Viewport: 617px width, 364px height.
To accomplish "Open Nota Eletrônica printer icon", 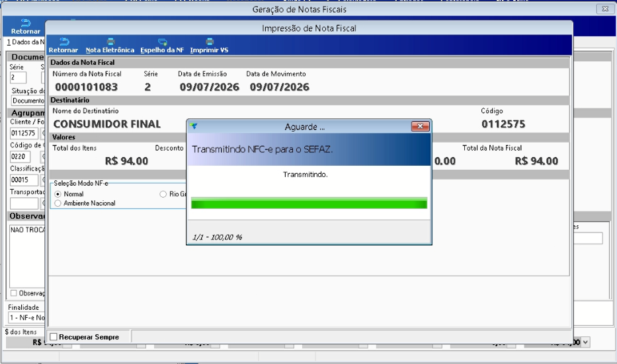I will 110,41.
